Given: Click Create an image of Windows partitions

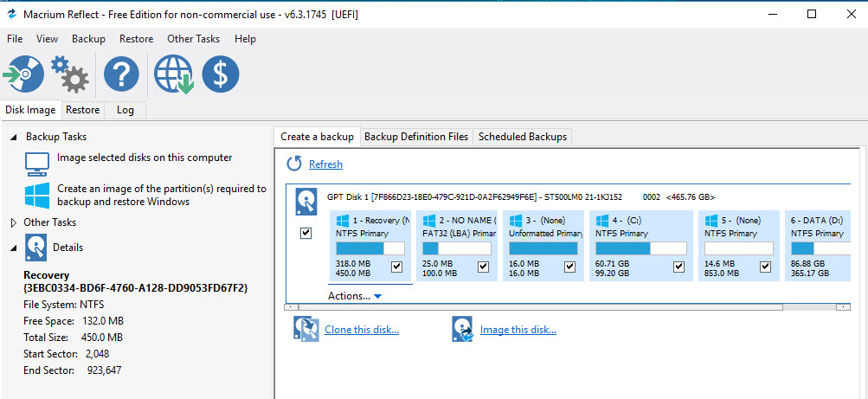Looking at the screenshot, I should tap(162, 195).
